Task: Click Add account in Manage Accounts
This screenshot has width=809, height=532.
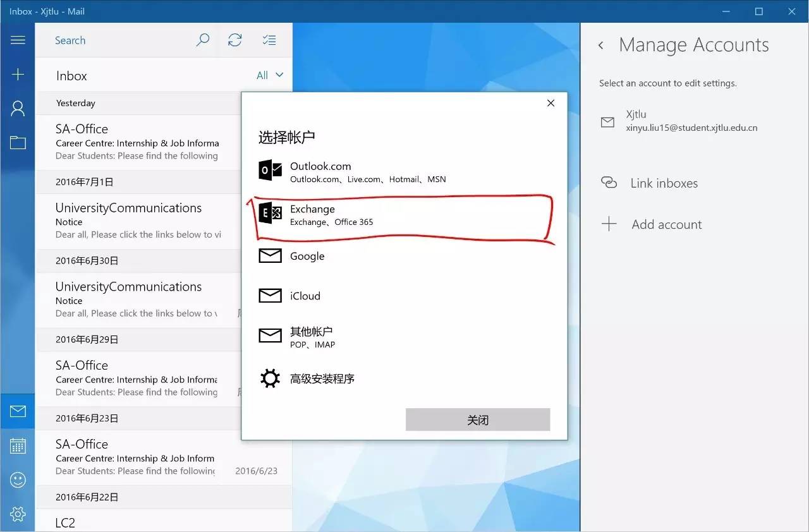Action: [x=666, y=224]
